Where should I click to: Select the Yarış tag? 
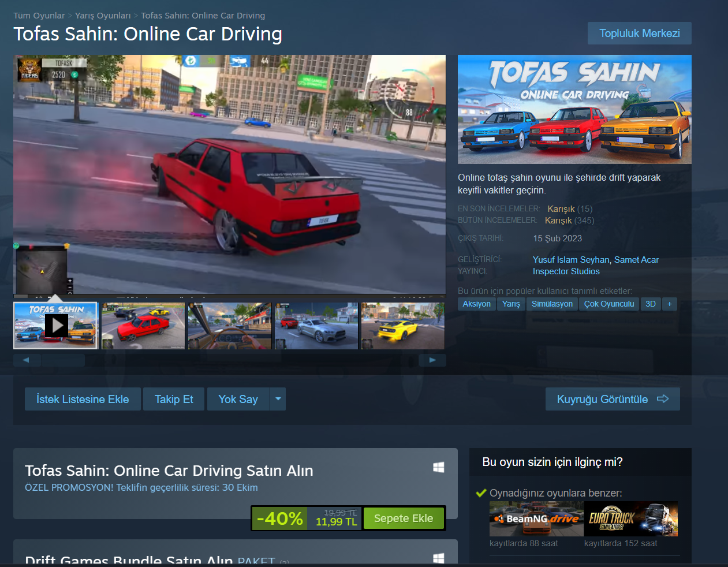511,304
